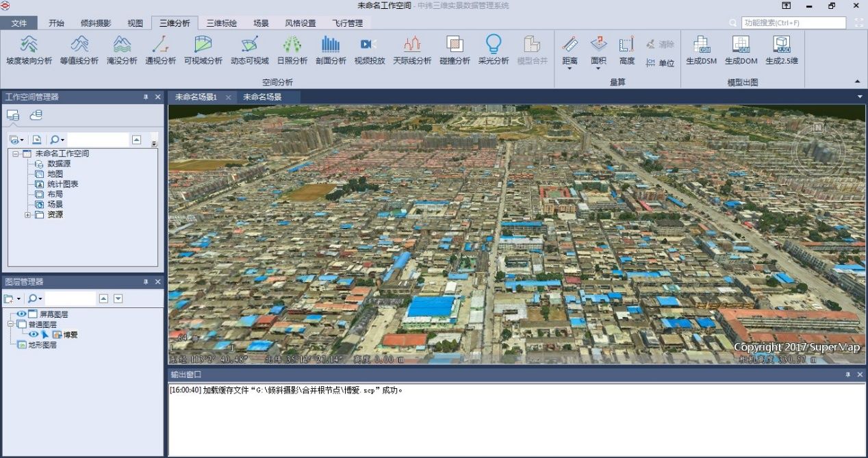868x458 pixels.
Task: Switch to workspace tree view icon in 工作空间管理器
Action: tap(13, 115)
